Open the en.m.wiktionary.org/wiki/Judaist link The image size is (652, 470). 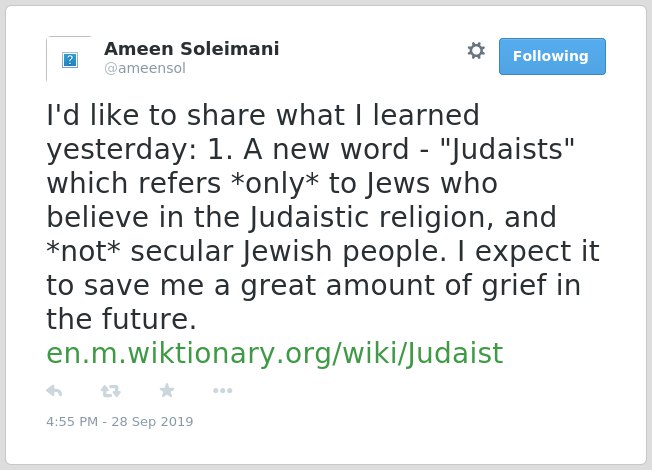[275, 354]
